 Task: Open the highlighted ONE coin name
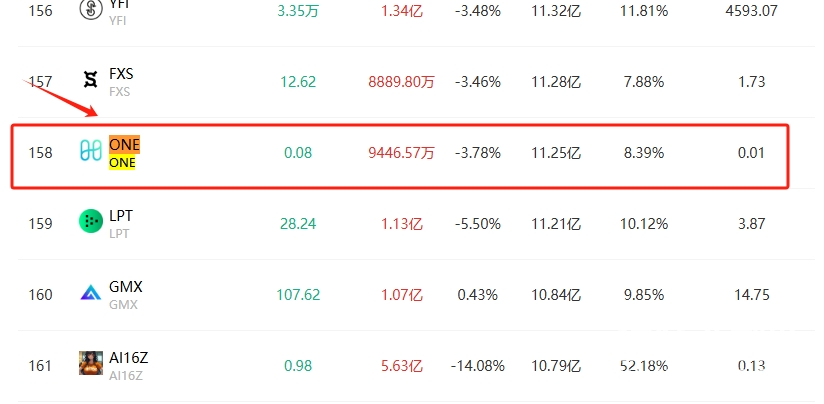(125, 144)
